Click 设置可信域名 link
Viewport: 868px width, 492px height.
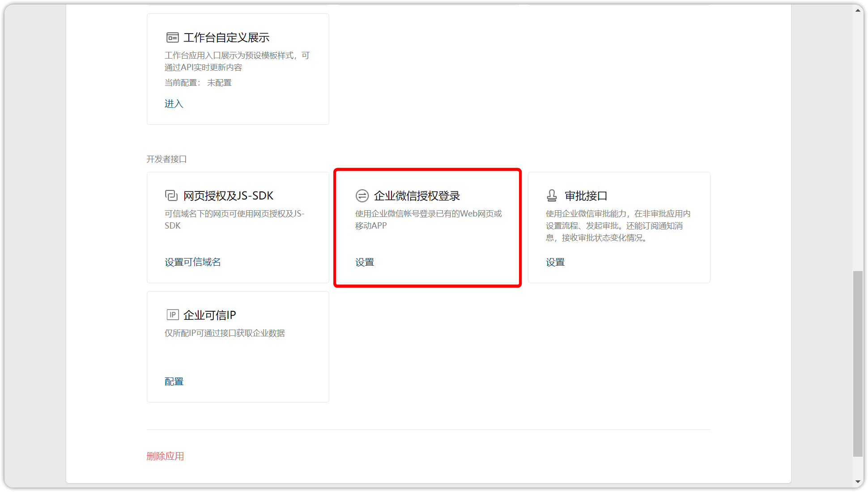[193, 262]
